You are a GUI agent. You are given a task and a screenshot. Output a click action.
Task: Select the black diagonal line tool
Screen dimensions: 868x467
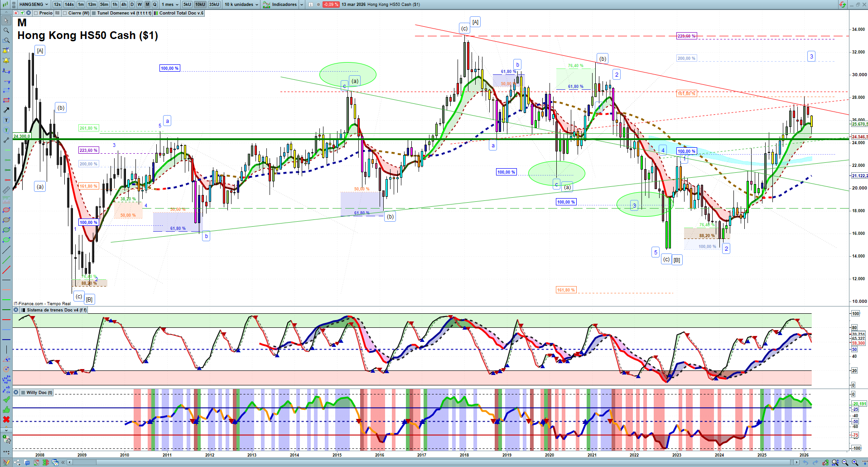6,250
